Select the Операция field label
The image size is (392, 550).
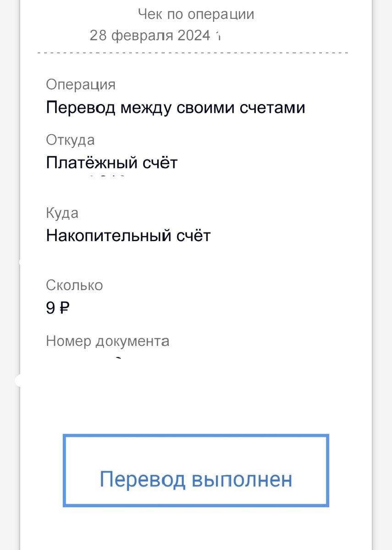coord(81,84)
